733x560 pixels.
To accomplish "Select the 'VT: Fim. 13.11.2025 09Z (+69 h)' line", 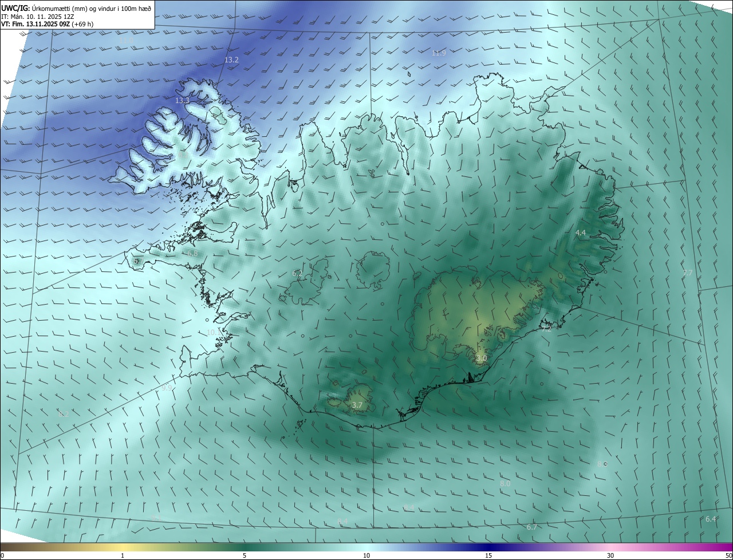I will [x=48, y=24].
